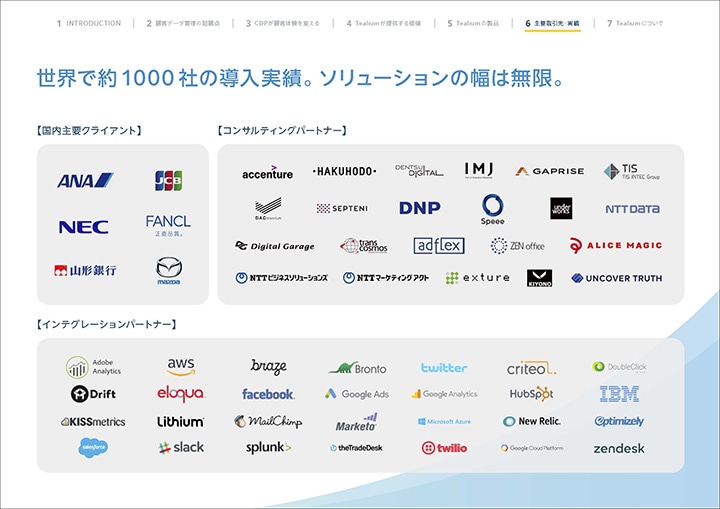This screenshot has width=720, height=509.
Task: Select the TIS INTEC Group logo
Action: coord(632,171)
